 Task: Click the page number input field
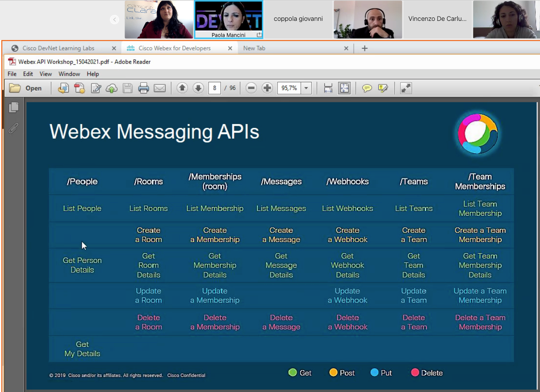point(214,88)
